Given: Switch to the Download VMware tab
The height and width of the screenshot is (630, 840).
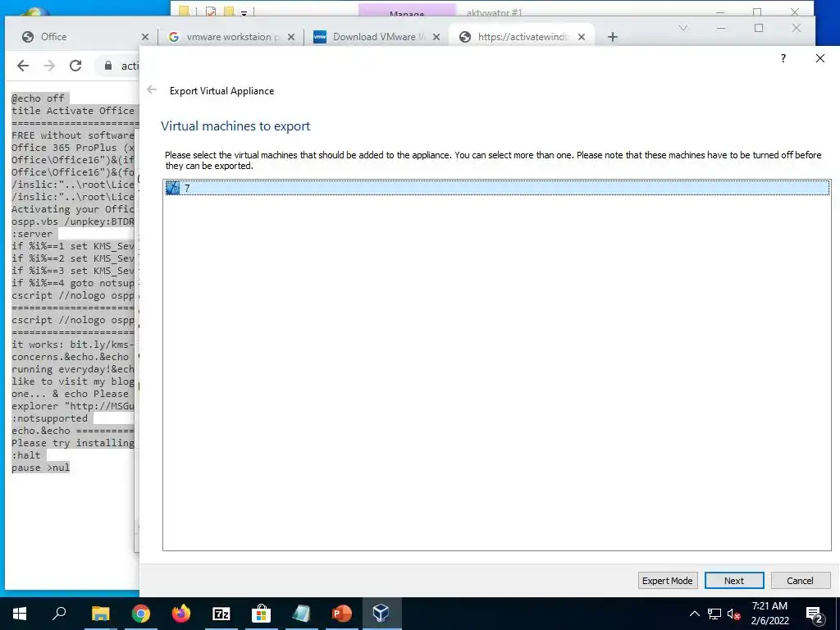Looking at the screenshot, I should tap(376, 37).
